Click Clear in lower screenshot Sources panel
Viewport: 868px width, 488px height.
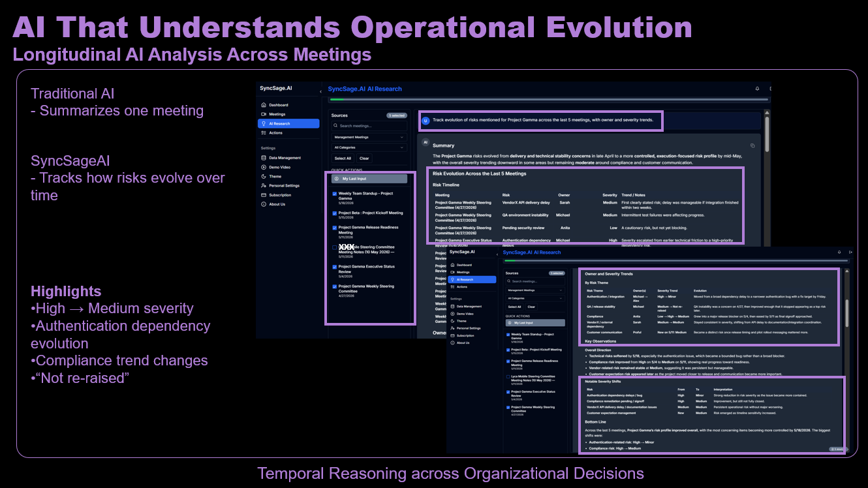coord(531,307)
